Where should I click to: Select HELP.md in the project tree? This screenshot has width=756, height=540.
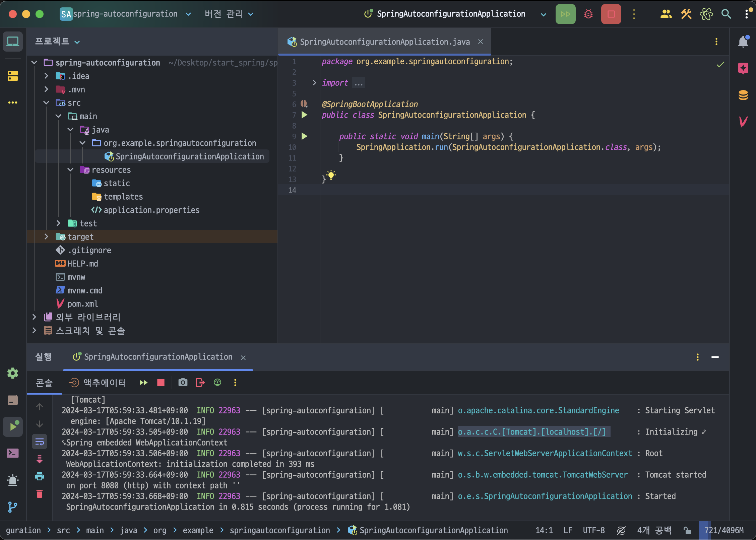tap(82, 264)
